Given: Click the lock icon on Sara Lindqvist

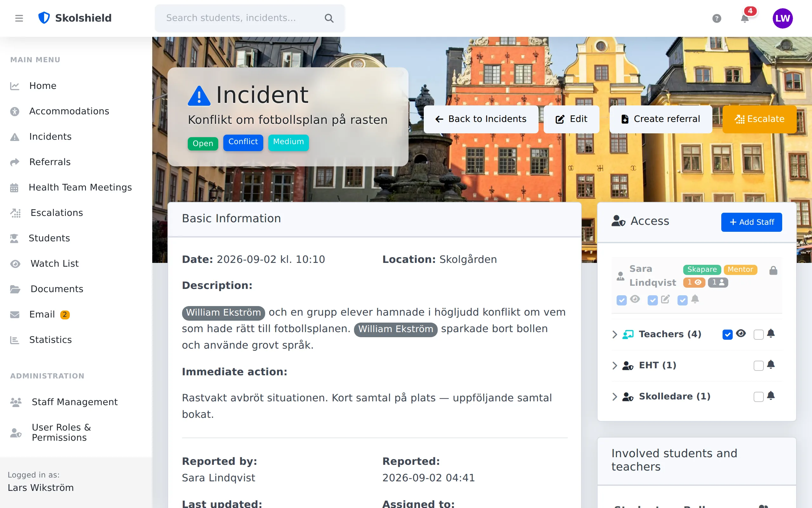Looking at the screenshot, I should pyautogui.click(x=773, y=270).
